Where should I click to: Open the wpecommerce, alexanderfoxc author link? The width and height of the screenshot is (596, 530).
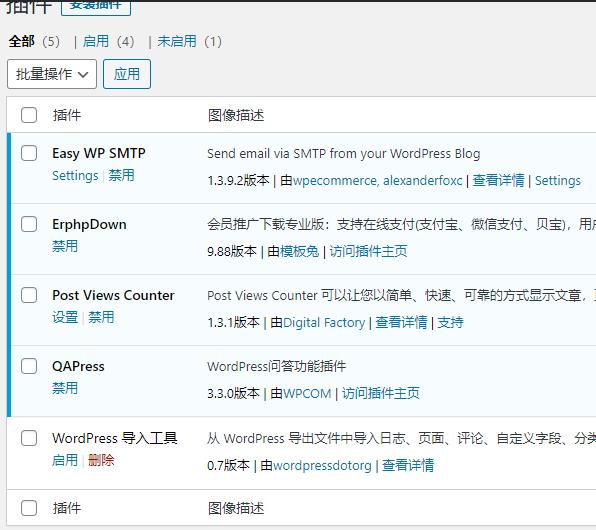(x=377, y=181)
